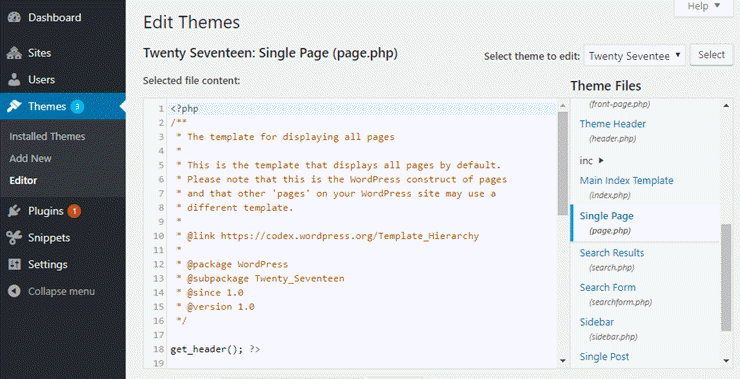Click the Theme Files scrollbar down arrow
The height and width of the screenshot is (379, 740).
726,361
